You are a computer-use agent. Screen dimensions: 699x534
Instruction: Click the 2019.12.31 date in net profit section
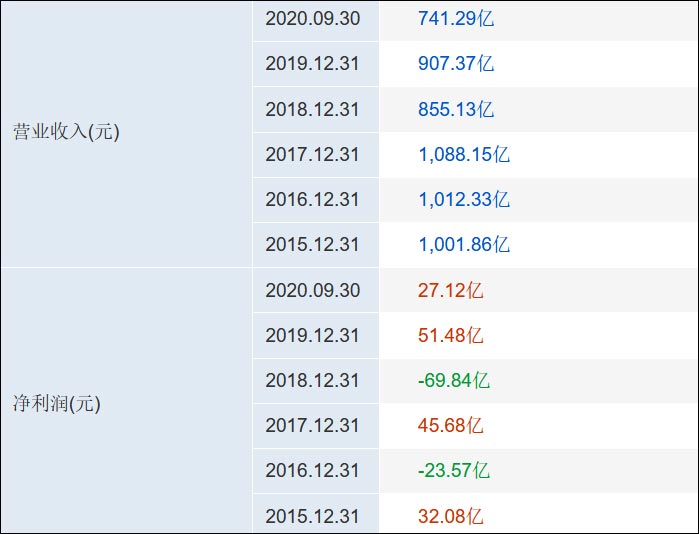pyautogui.click(x=312, y=335)
